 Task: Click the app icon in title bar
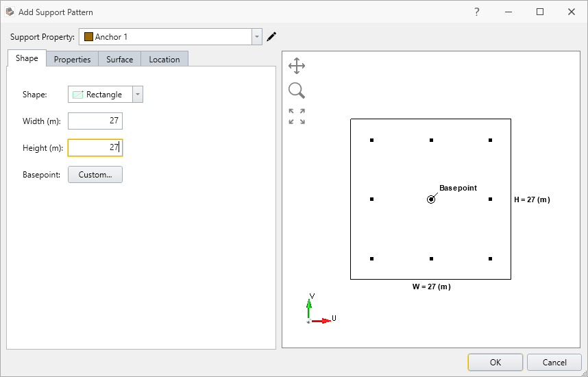click(10, 12)
